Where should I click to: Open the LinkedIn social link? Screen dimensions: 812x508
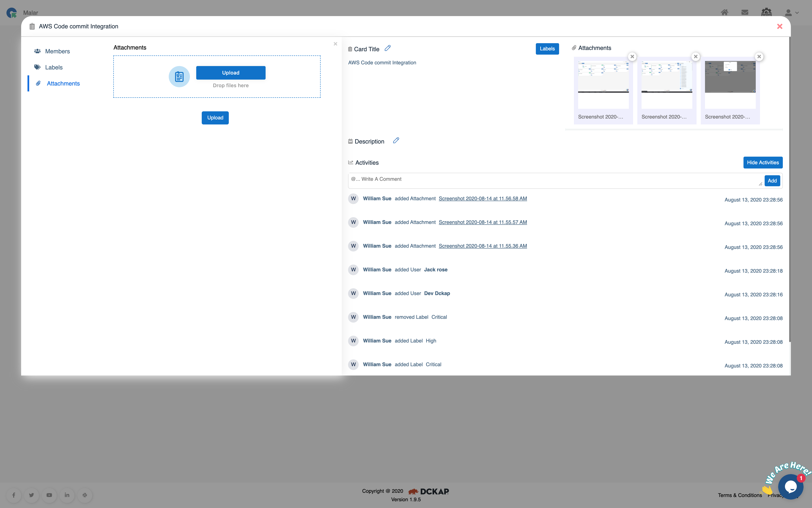[x=67, y=495]
